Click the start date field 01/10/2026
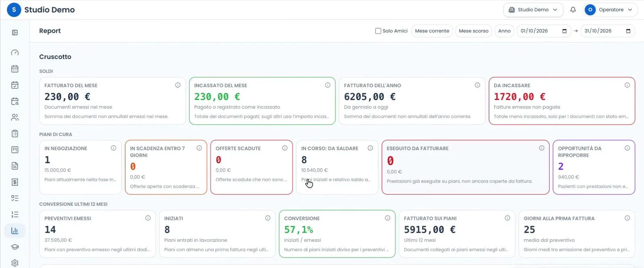Screen dimensions: 644x268 (544, 31)
